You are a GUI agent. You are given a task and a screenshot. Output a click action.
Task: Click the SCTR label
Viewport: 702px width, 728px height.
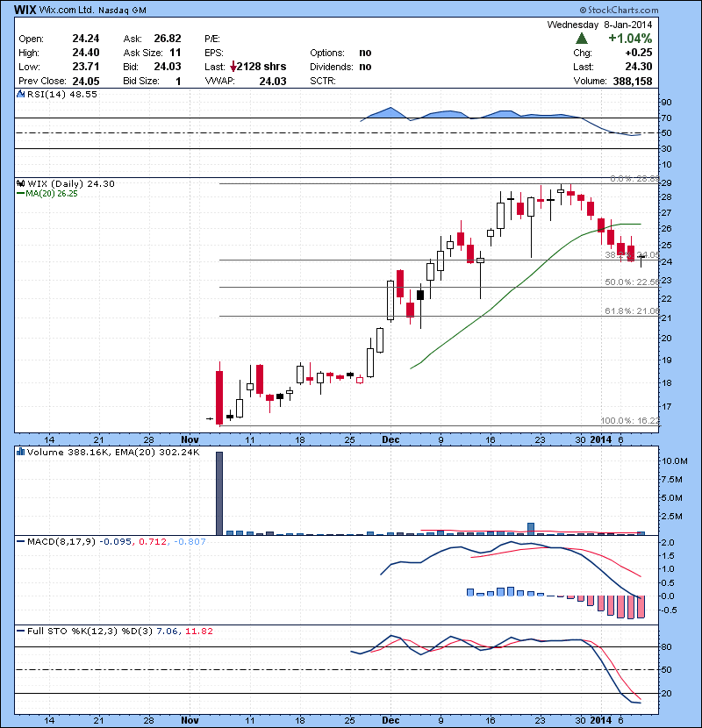(323, 81)
